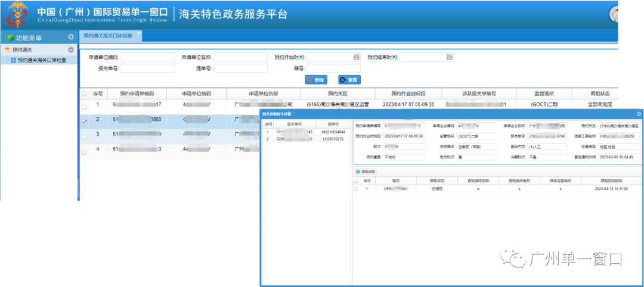
Task: Click the 预约作业时间段 field in dialog
Action: tap(404, 136)
